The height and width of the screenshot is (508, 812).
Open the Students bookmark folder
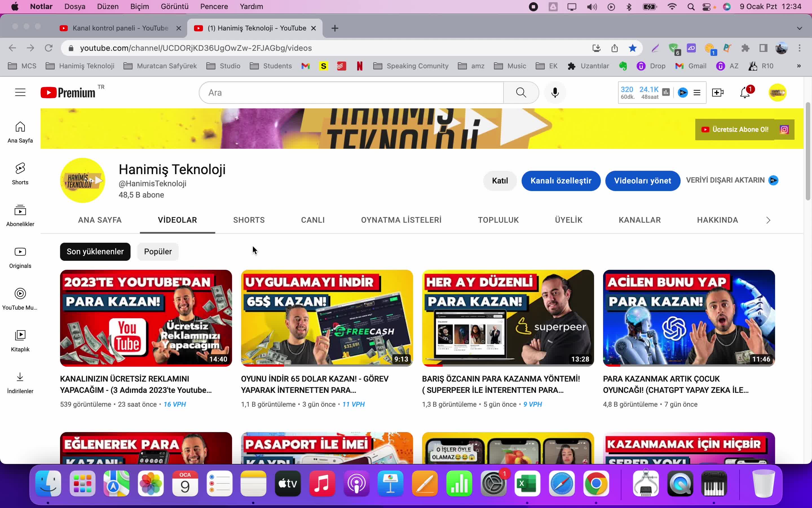(271, 66)
